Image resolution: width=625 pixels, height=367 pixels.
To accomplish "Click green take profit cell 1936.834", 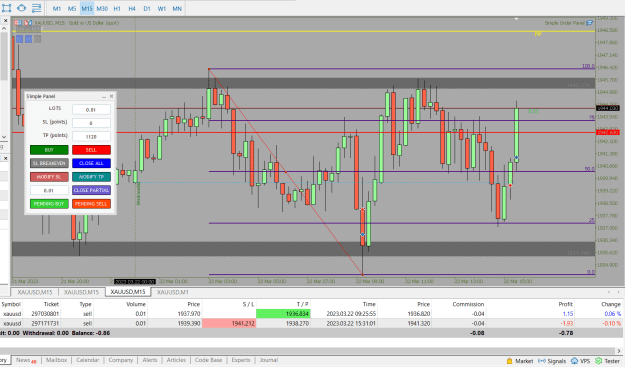I will coord(283,314).
